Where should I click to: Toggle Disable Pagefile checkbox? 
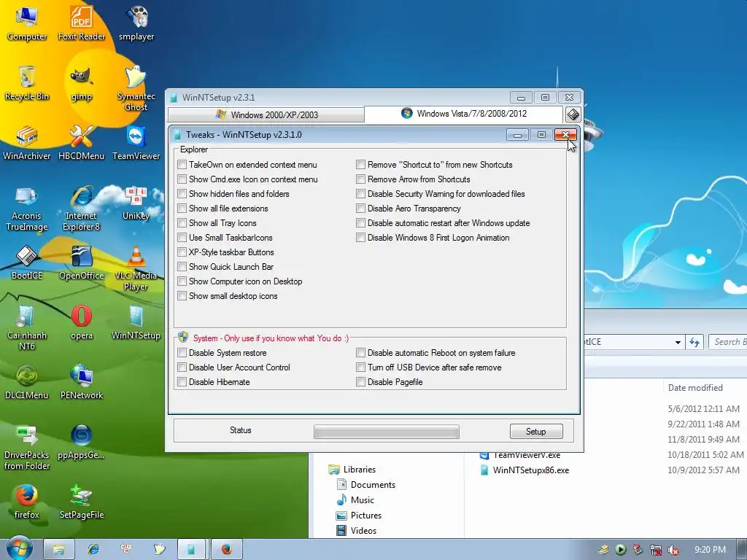(360, 382)
